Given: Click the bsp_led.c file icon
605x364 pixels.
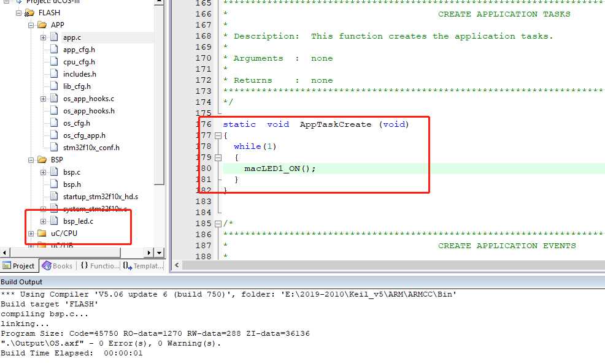Looking at the screenshot, I should pos(54,221).
